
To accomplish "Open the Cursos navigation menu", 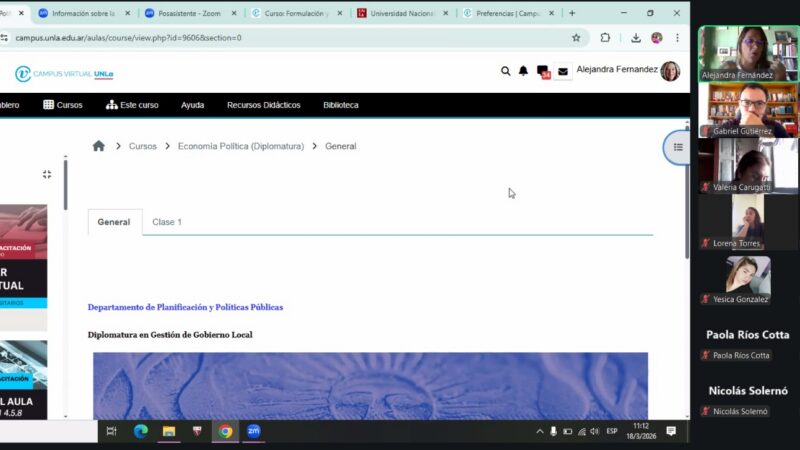I will point(63,105).
